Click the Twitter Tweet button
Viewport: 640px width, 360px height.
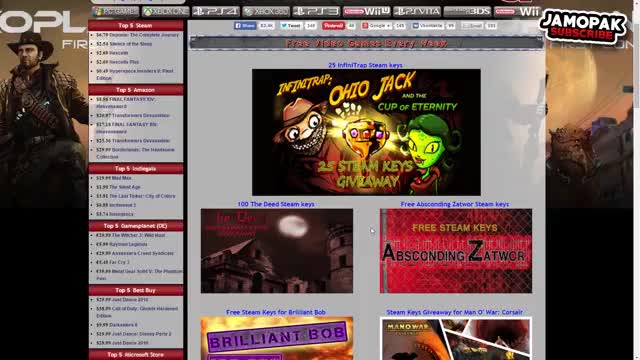tap(291, 26)
